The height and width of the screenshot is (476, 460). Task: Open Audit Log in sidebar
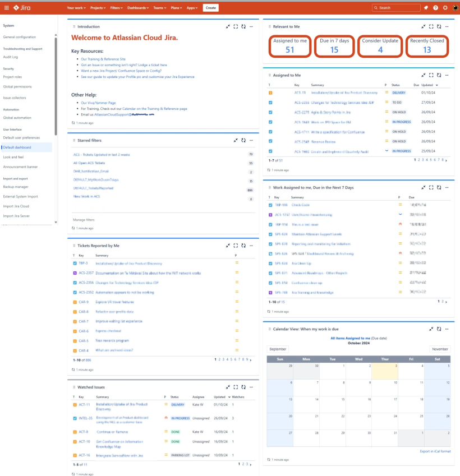11,57
